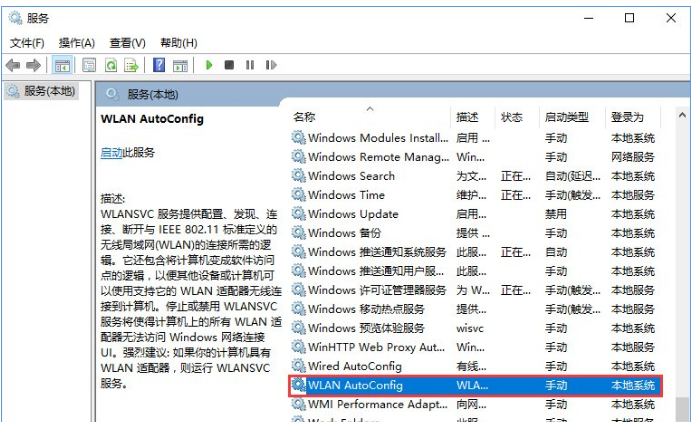The image size is (691, 422).
Task: Toggle the show/hide console tree icon
Action: coord(62,65)
